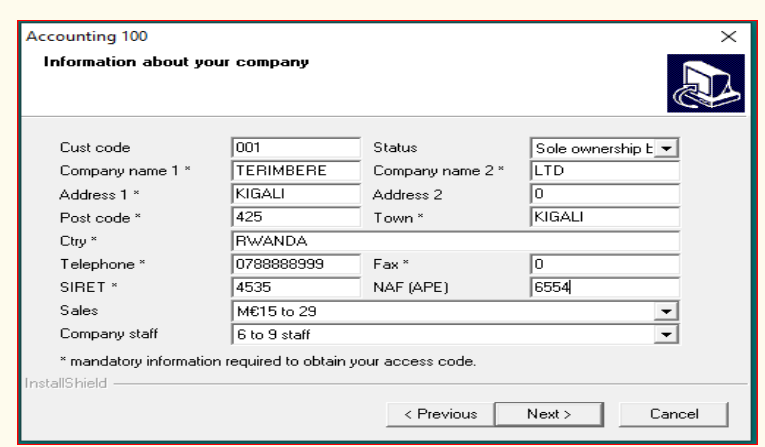Click the 'Fax *' label
Image resolution: width=765 pixels, height=447 pixels.
391,264
